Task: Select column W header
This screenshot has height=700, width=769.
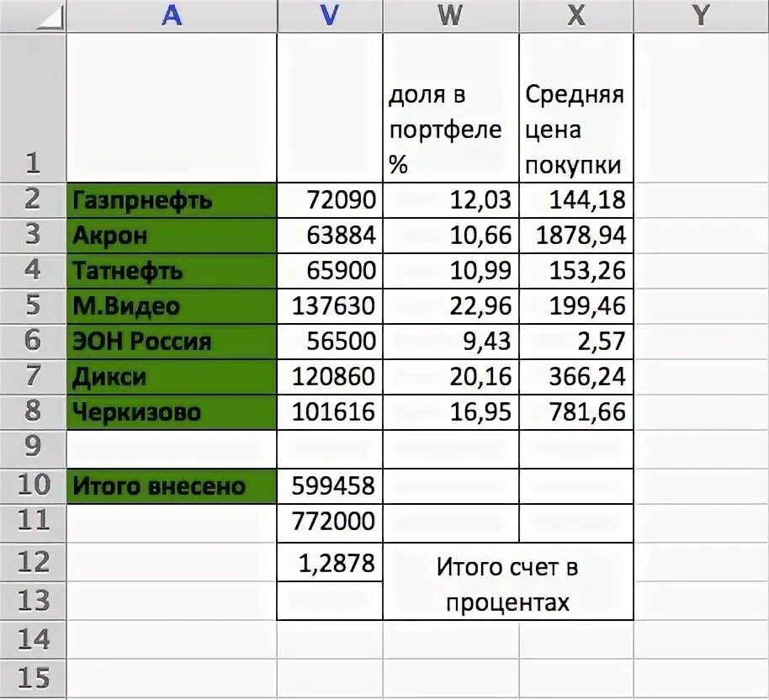Action: (451, 16)
